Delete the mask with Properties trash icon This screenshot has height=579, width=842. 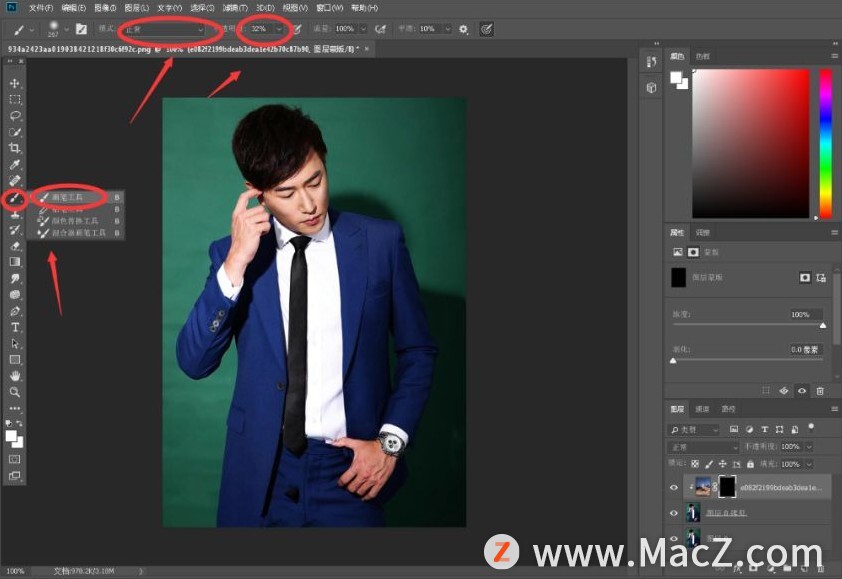(820, 391)
